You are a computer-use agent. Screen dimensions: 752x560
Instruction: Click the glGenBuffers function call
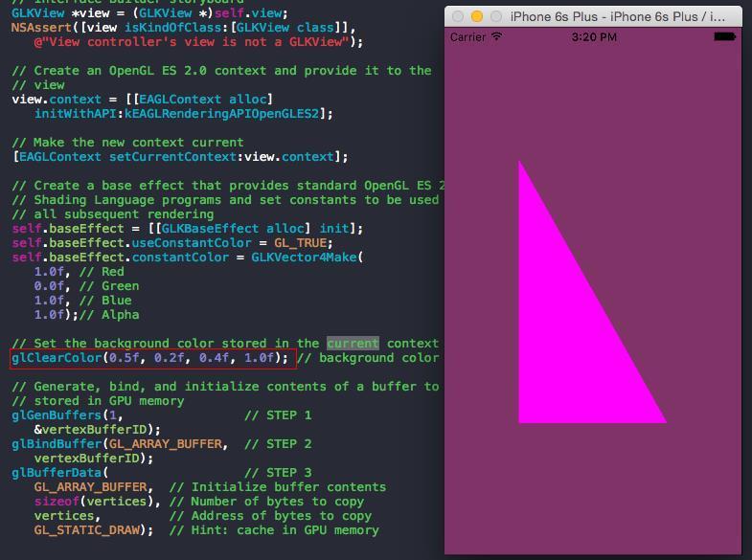[54, 415]
